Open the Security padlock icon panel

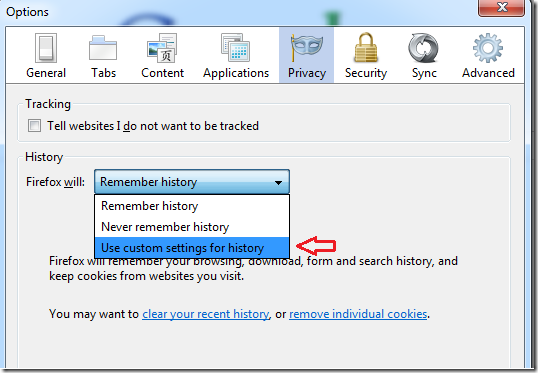[x=366, y=47]
